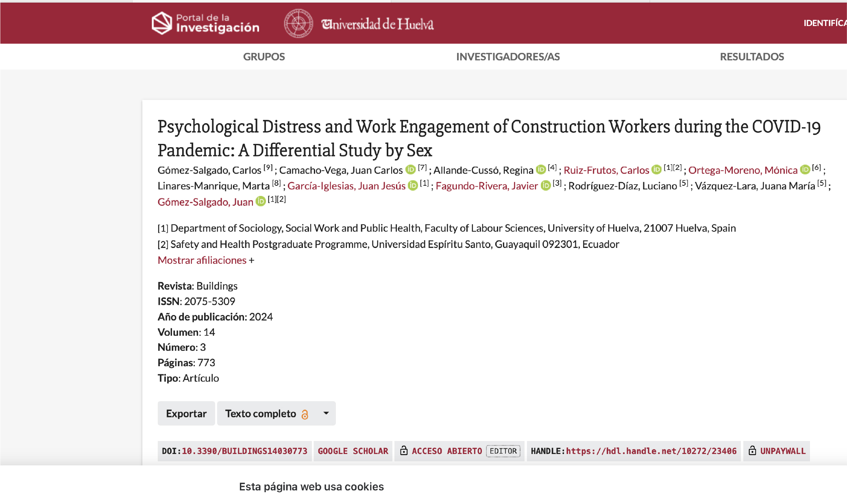Select the Tipo Artículo value
847x504 pixels.
[x=200, y=378]
